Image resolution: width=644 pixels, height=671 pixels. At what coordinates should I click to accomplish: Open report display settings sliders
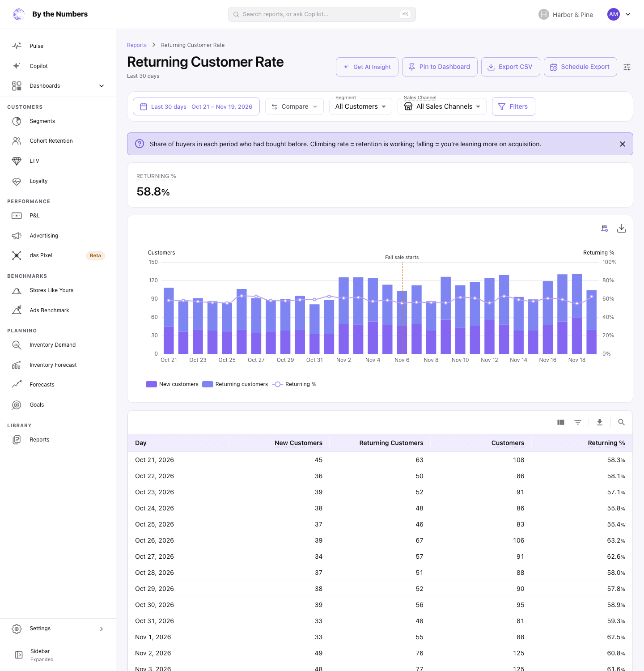(x=627, y=67)
